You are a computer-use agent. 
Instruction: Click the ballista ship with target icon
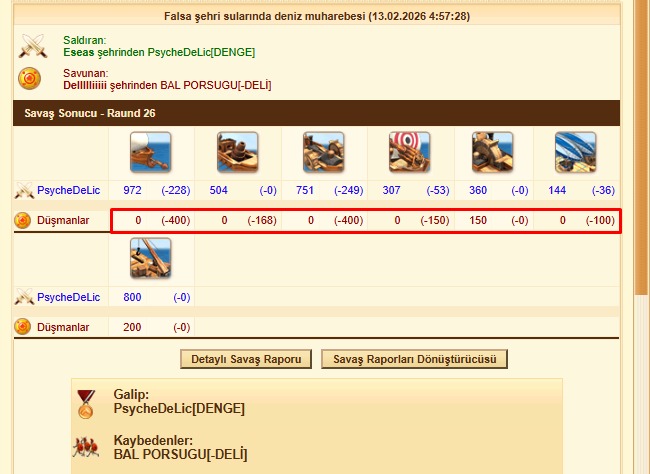(410, 152)
